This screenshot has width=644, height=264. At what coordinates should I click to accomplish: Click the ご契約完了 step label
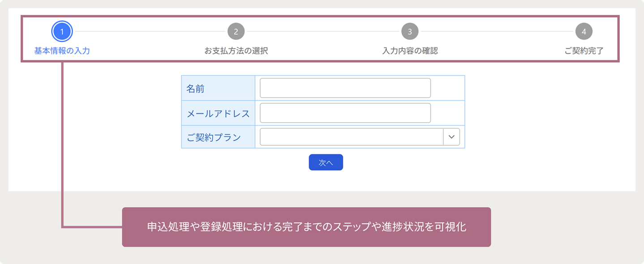[x=584, y=51]
